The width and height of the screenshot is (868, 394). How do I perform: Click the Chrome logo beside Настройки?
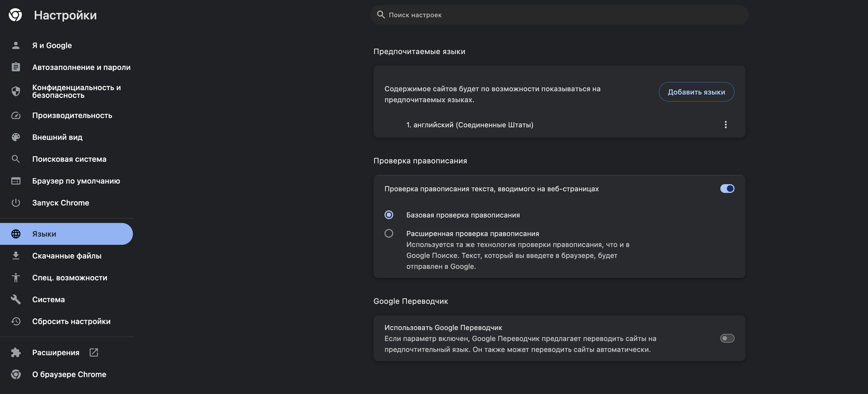15,15
